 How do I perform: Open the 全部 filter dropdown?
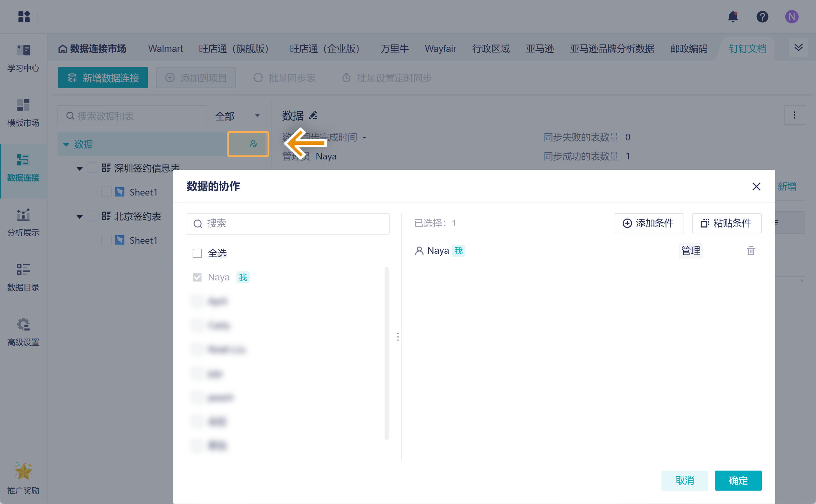[x=238, y=116]
